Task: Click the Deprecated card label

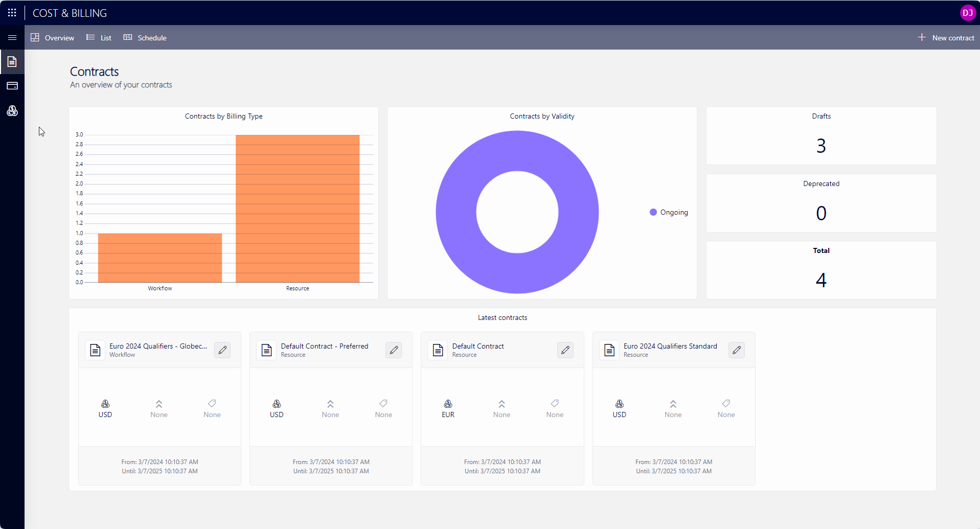Action: click(821, 183)
